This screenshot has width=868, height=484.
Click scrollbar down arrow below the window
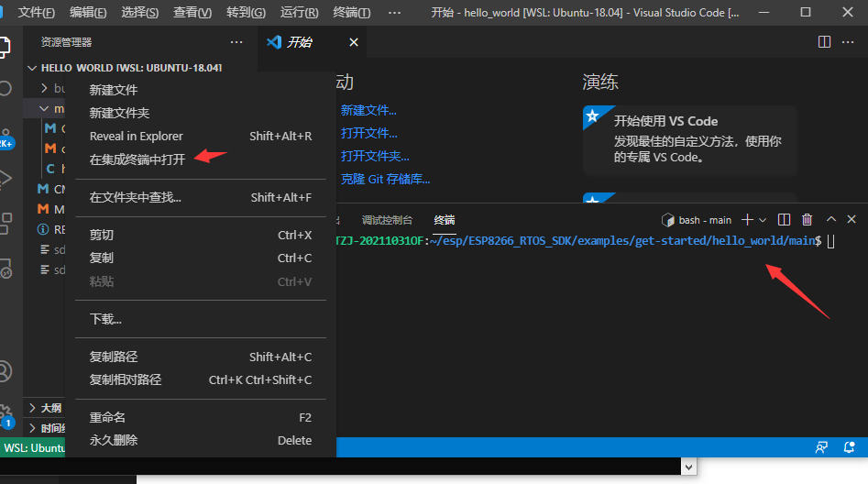coord(688,467)
